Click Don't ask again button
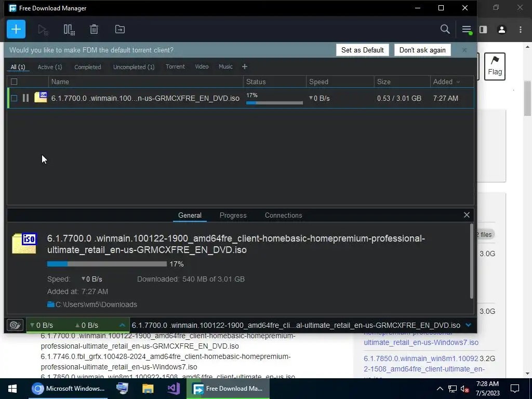 click(x=422, y=50)
